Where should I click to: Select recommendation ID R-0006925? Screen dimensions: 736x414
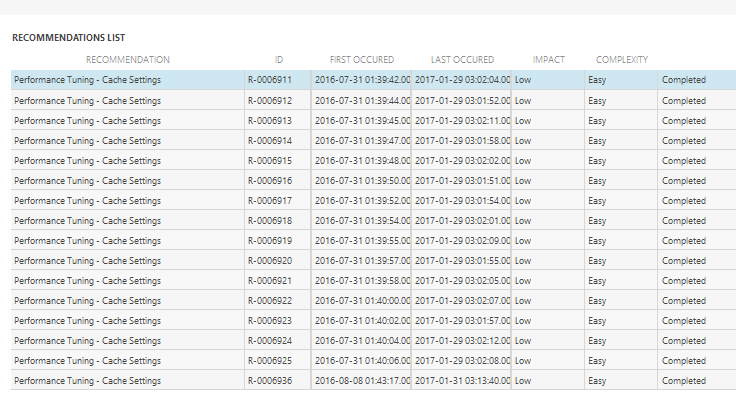point(270,361)
